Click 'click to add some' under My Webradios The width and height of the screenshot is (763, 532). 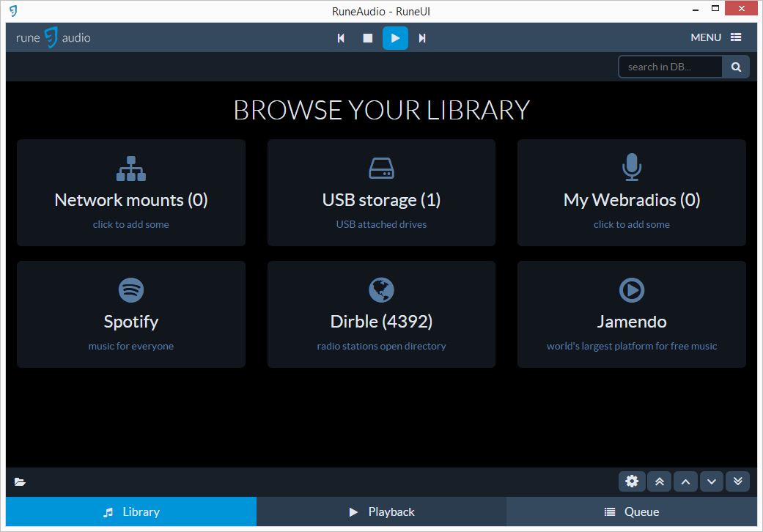point(632,224)
